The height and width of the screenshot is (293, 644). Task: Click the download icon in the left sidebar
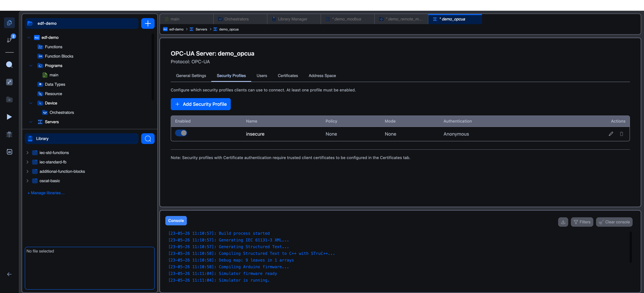(x=9, y=99)
